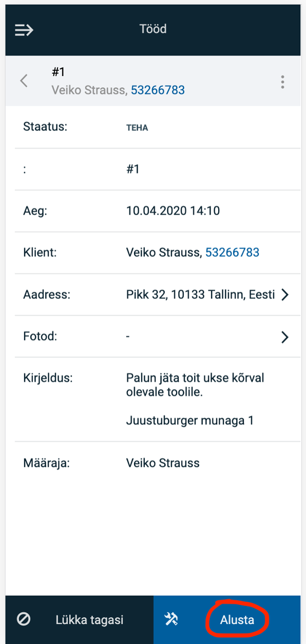Go back using the left chevron
The width and height of the screenshot is (306, 644).
coord(24,81)
